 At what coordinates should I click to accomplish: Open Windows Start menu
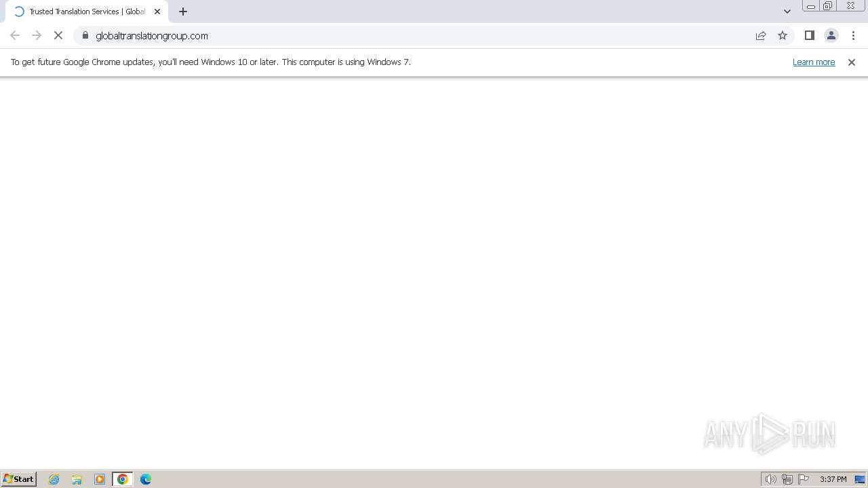[19, 479]
